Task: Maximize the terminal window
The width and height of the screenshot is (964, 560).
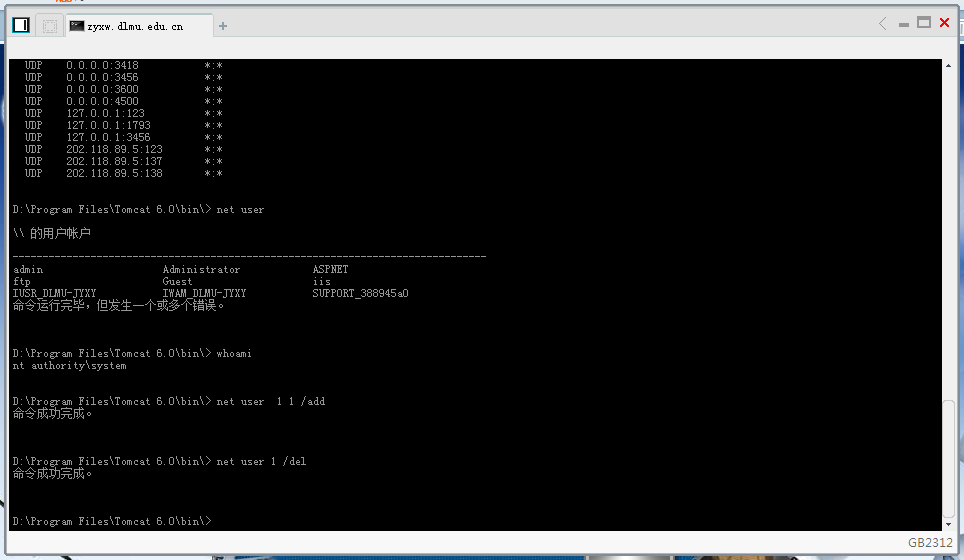Action: [x=924, y=23]
